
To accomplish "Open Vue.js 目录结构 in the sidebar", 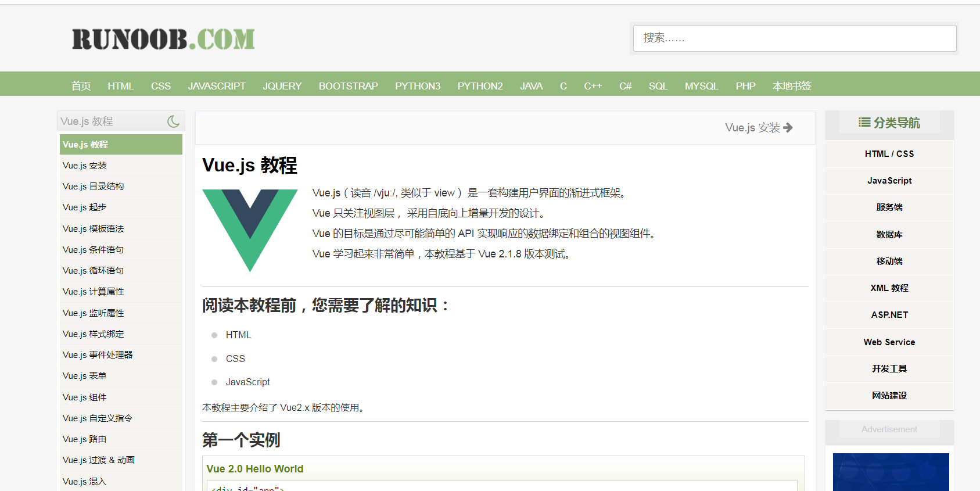I will pos(121,187).
